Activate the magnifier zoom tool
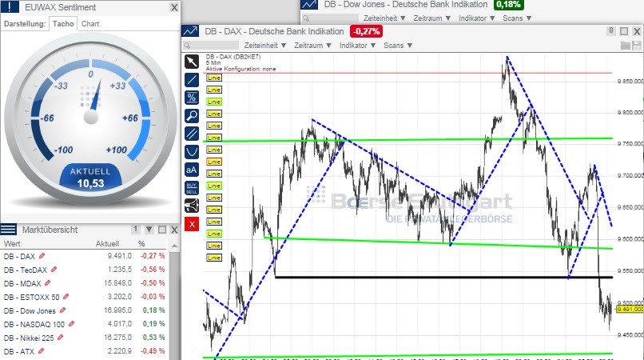644x360 pixels. [x=192, y=116]
